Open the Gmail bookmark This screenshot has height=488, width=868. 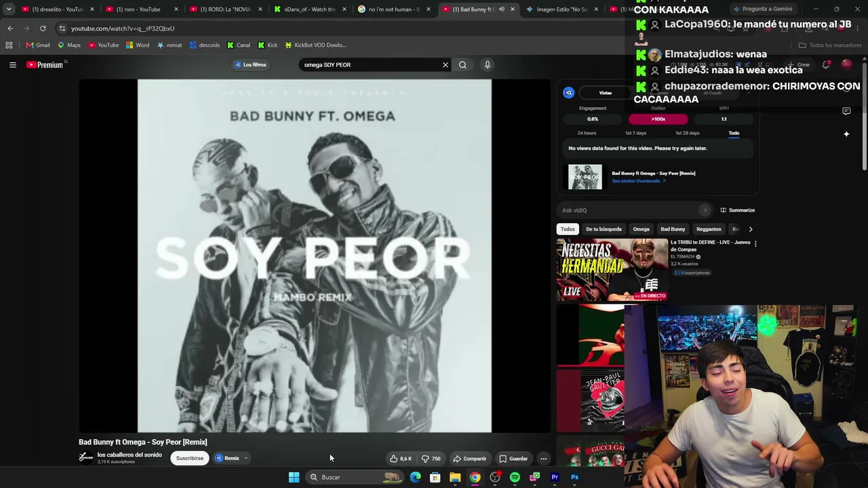pos(38,45)
